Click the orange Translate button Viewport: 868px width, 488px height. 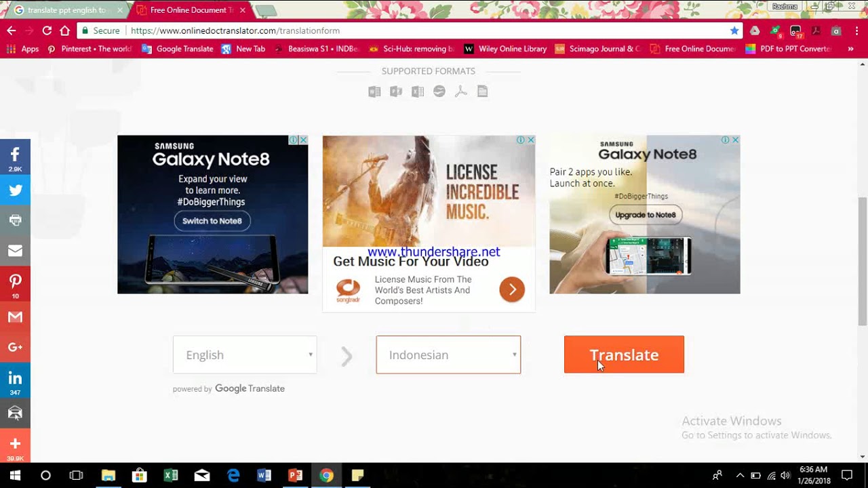tap(624, 354)
